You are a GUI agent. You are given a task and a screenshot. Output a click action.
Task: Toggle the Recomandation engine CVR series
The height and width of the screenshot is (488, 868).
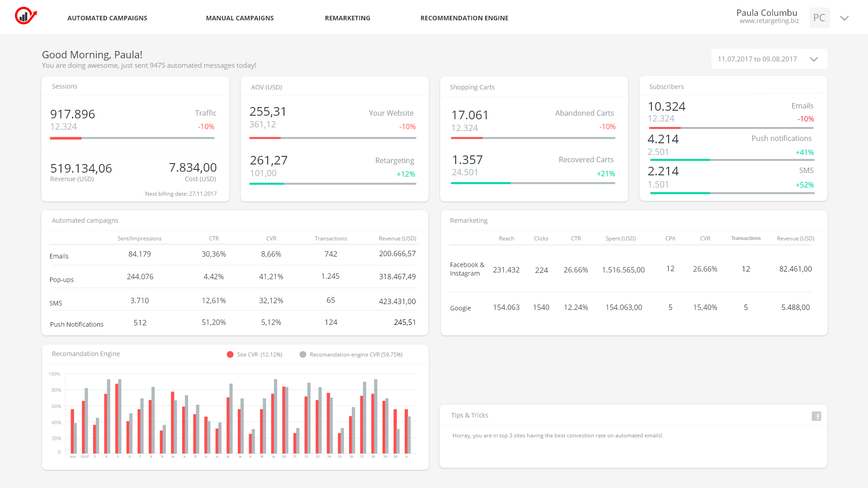click(356, 355)
